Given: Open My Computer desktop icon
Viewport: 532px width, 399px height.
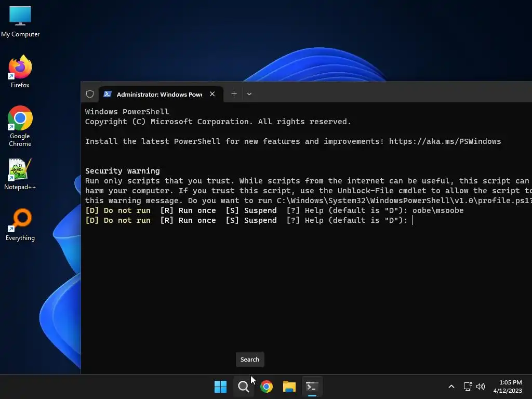Looking at the screenshot, I should click(x=20, y=21).
